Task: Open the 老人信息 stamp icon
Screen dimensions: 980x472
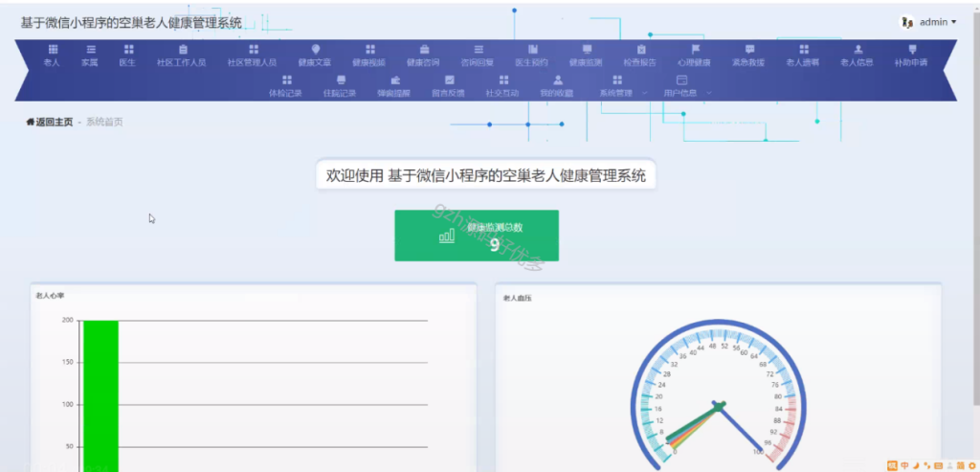Action: [x=857, y=50]
